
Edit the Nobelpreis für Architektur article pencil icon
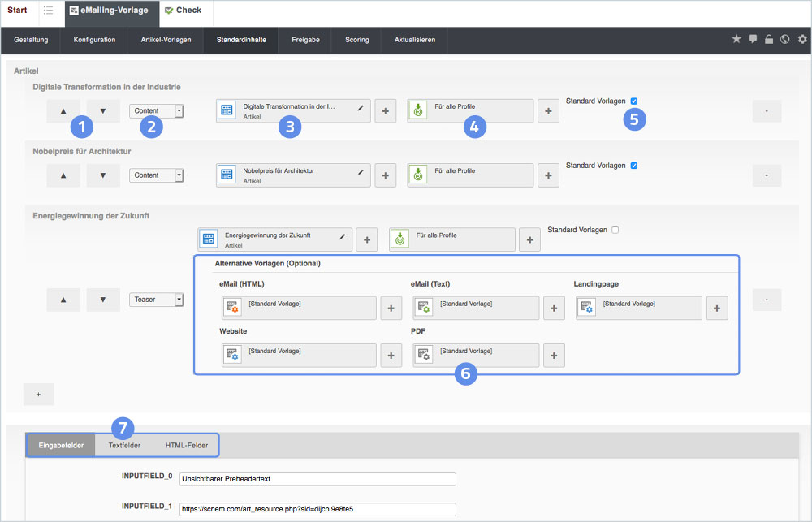coord(361,171)
